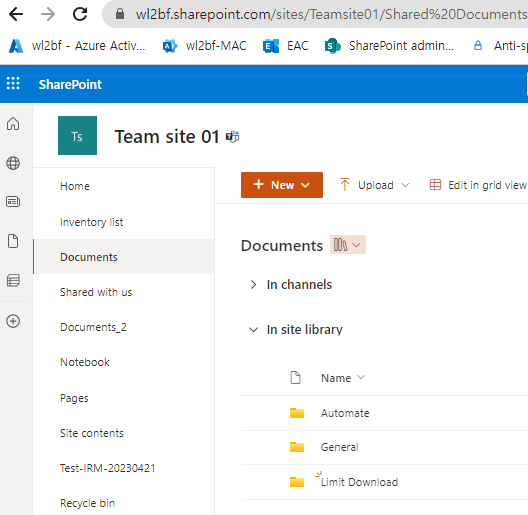The image size is (528, 515).
Task: Open the New dropdown button
Action: [282, 185]
